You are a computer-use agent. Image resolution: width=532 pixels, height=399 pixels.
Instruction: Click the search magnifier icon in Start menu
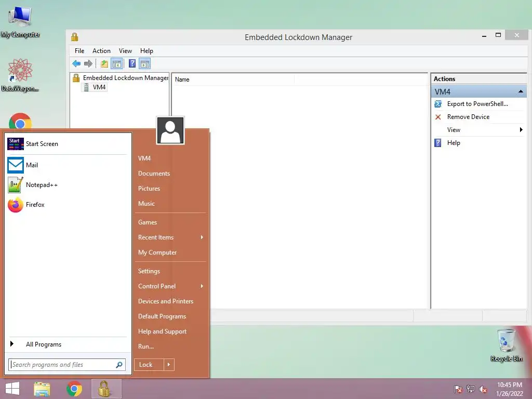coord(119,365)
